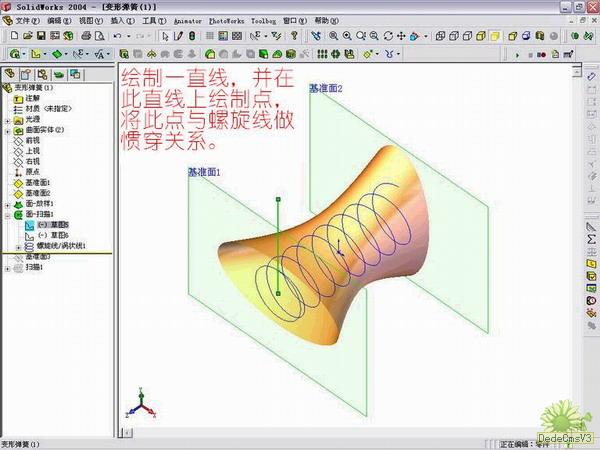Viewport: 600px width, 450px height.
Task: Select 基准面1 in the feature tree
Action: (37, 182)
